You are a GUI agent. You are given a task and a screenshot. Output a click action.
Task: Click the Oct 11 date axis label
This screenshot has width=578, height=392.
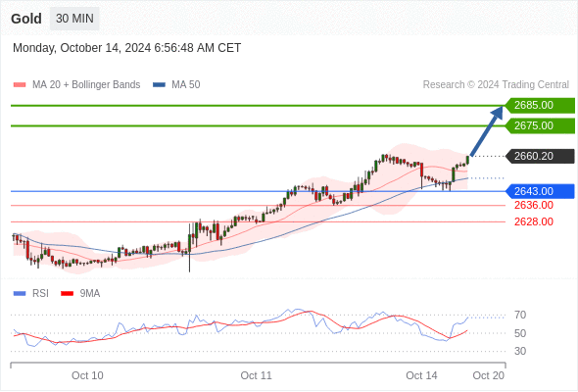pos(257,375)
